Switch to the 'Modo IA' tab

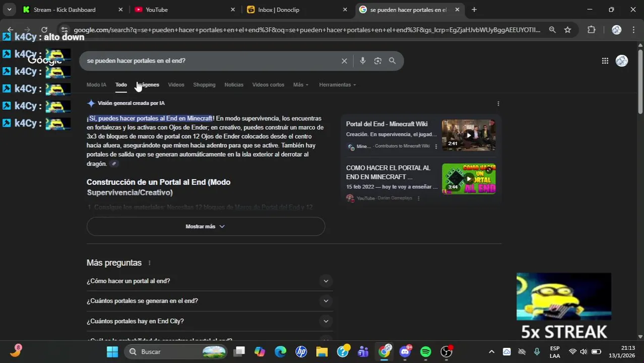point(96,85)
